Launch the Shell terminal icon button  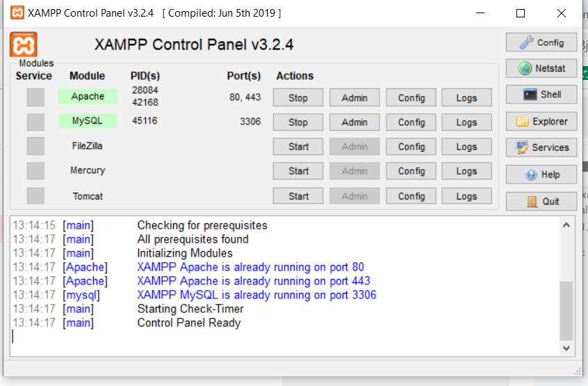541,94
